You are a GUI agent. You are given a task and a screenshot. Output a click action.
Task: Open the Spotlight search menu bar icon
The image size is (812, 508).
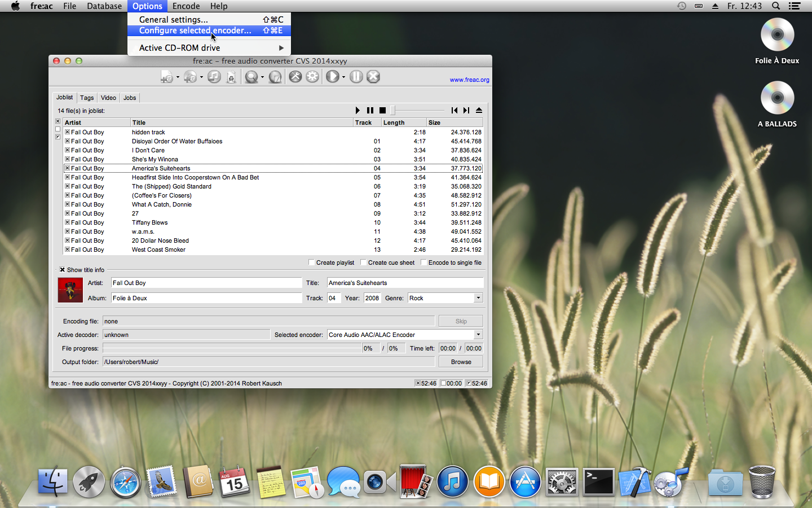pyautogui.click(x=776, y=6)
